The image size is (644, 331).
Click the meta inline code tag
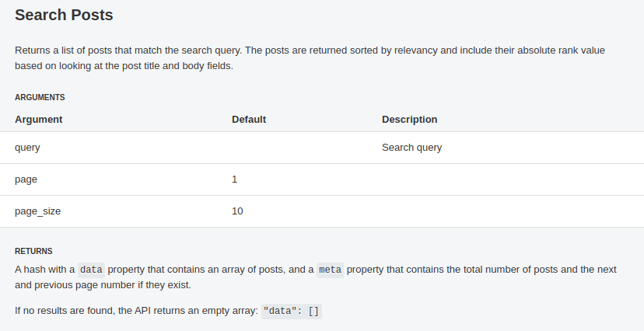tap(330, 270)
